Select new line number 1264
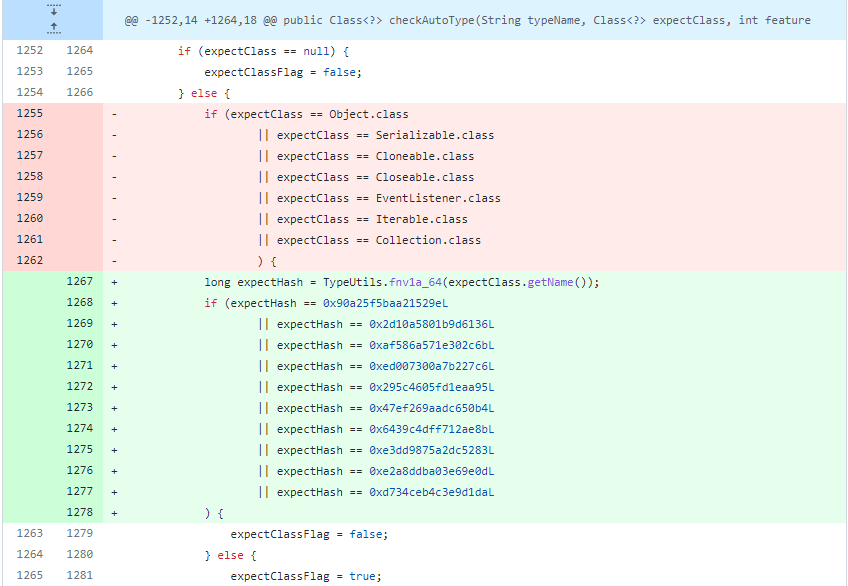 point(80,51)
